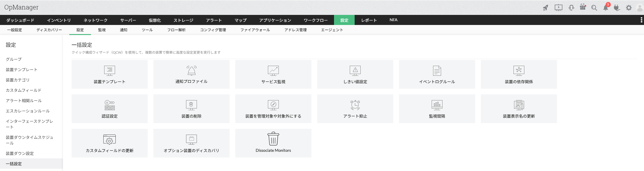This screenshot has height=171, width=644.
Task: Click the plug integrations icon
Action: (617, 8)
